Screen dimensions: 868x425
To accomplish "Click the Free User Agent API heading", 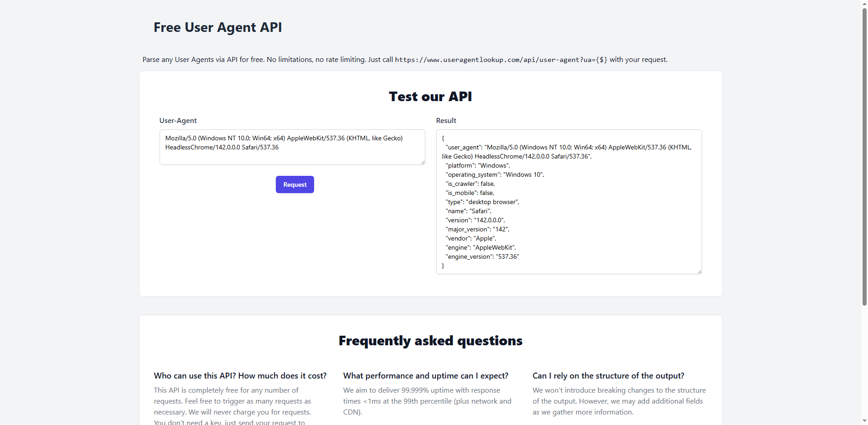I will click(x=218, y=27).
